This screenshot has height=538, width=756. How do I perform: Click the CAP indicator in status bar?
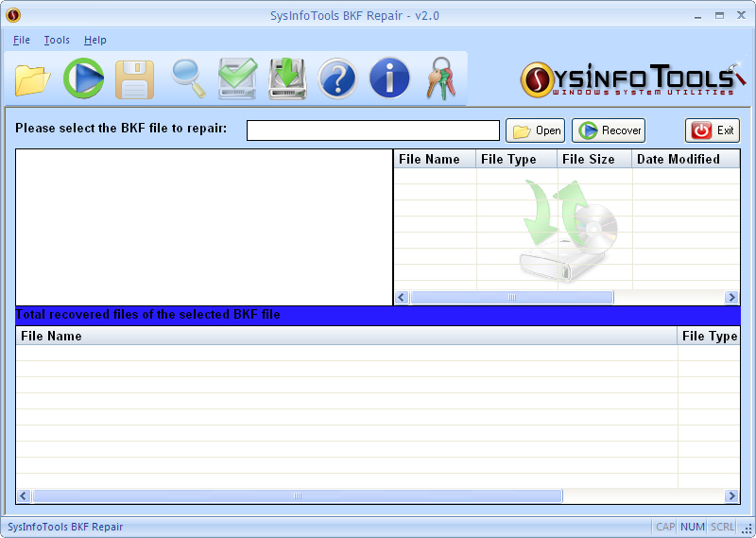(665, 527)
